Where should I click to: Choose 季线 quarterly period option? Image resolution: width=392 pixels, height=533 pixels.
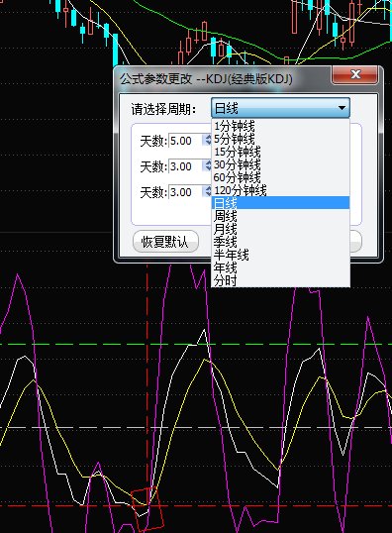280,242
